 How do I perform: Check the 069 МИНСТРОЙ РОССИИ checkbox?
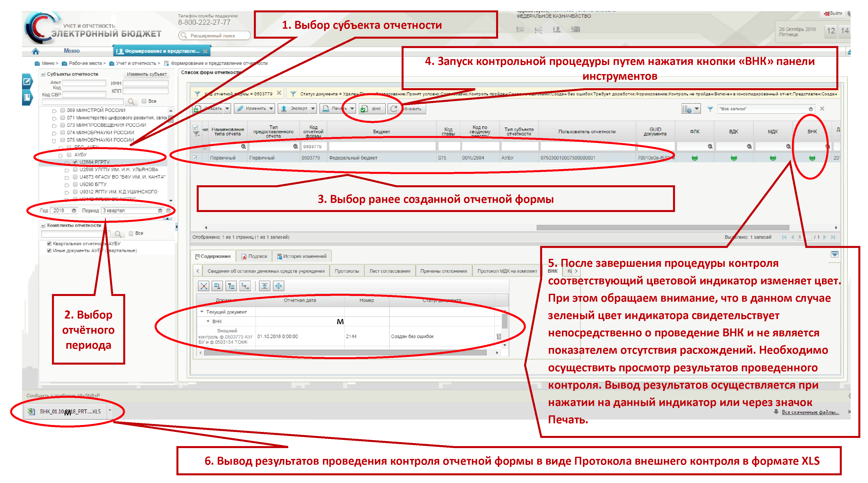[63, 110]
